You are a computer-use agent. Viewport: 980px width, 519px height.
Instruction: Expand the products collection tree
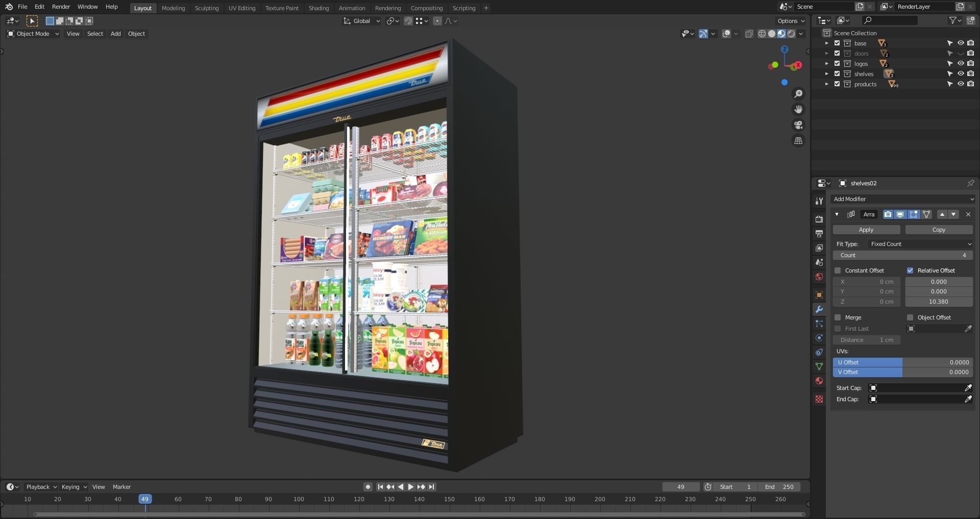(827, 84)
